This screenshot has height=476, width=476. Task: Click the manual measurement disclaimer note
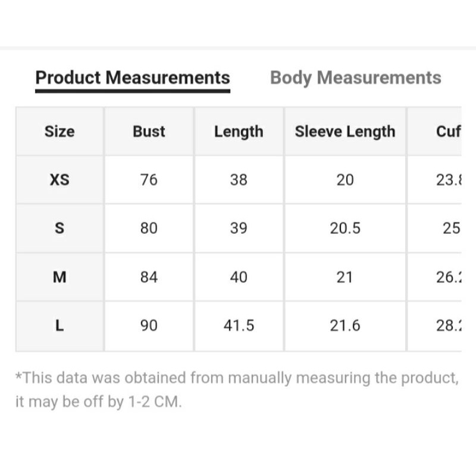coord(237,389)
